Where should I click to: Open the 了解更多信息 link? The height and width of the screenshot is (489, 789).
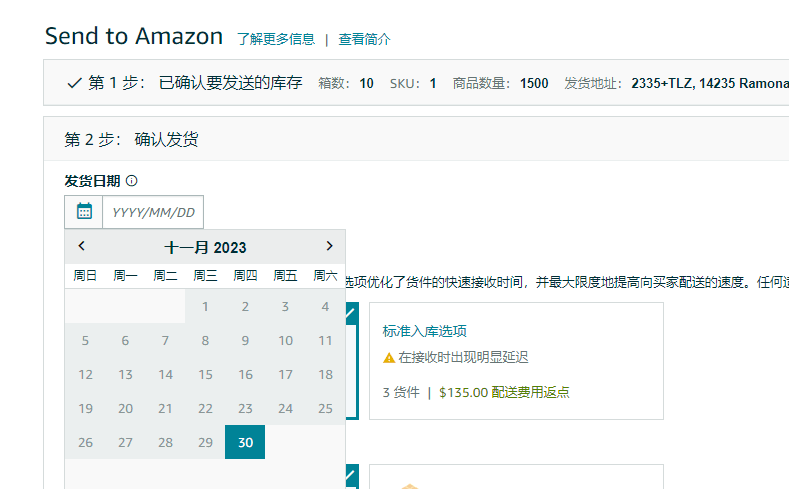coord(276,39)
